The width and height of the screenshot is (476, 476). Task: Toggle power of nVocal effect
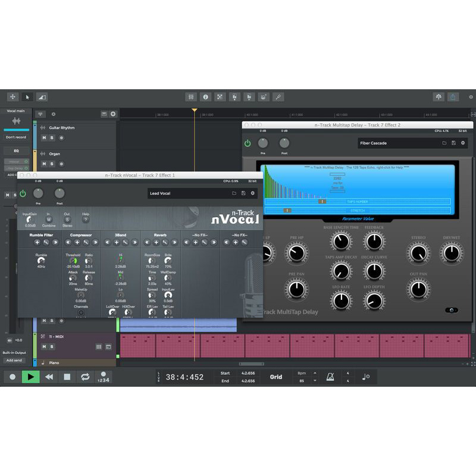click(23, 193)
